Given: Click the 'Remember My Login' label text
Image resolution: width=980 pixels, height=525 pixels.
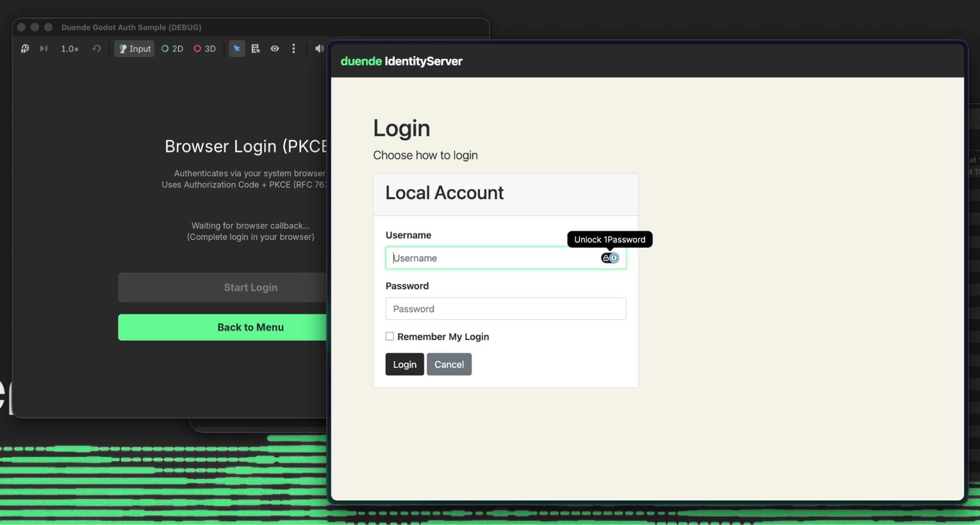Looking at the screenshot, I should (x=443, y=337).
